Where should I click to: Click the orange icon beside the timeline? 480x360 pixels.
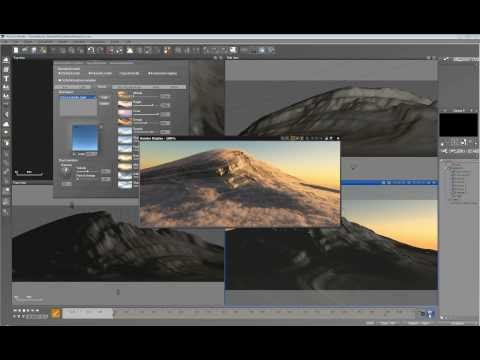tap(56, 313)
